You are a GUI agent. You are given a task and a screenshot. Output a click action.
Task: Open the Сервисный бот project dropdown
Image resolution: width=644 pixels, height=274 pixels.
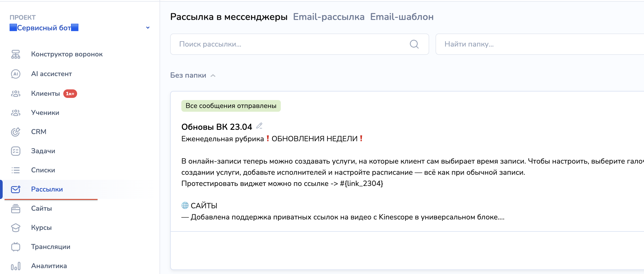[44, 28]
